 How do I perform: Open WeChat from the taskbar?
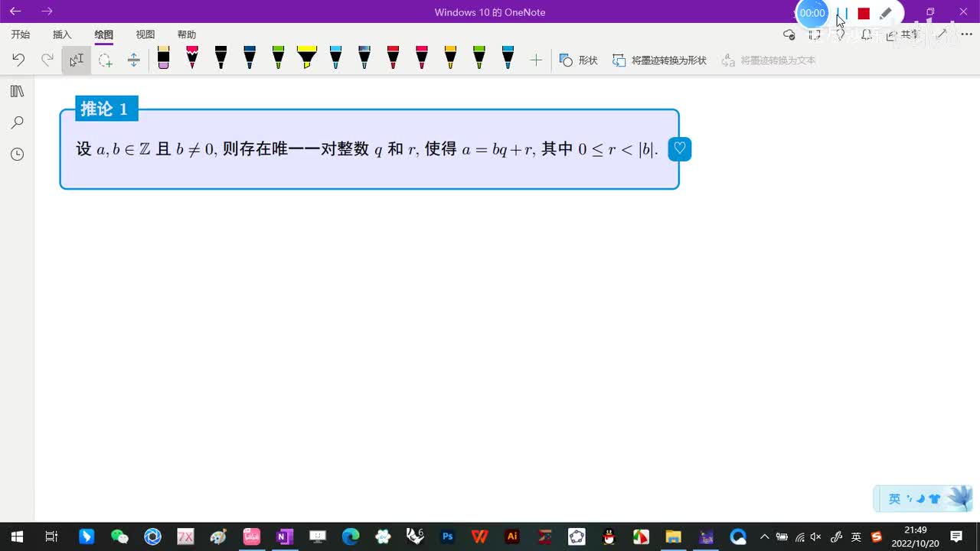pos(119,536)
